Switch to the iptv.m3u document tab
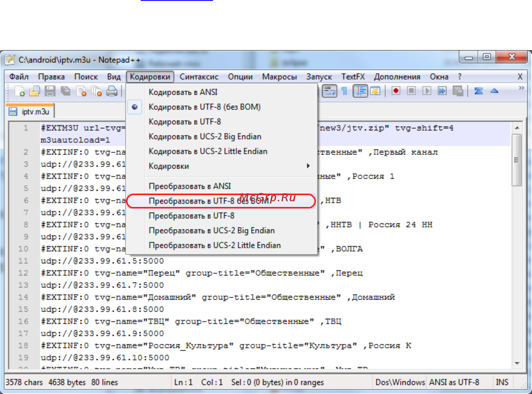Viewport: 532px width, 394px height. point(30,111)
